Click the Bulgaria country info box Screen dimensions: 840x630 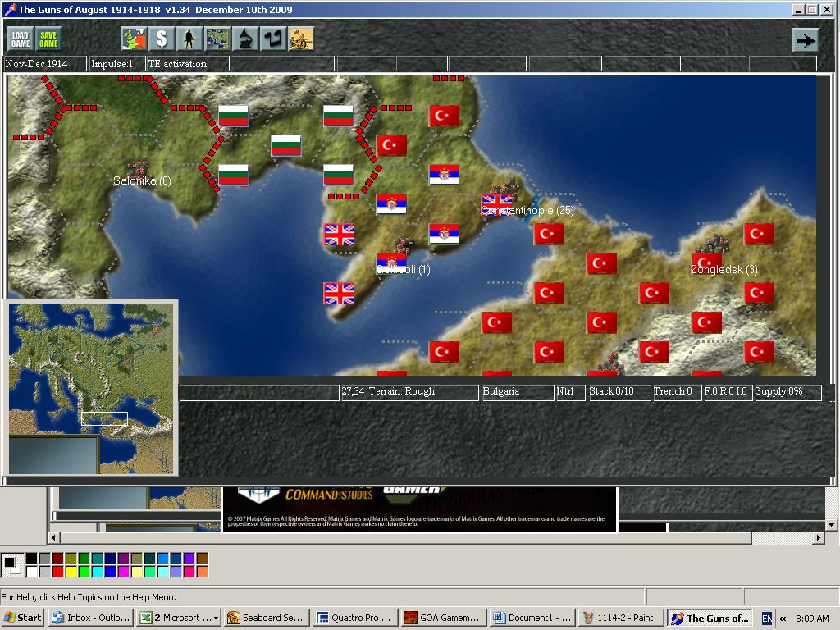(x=518, y=392)
